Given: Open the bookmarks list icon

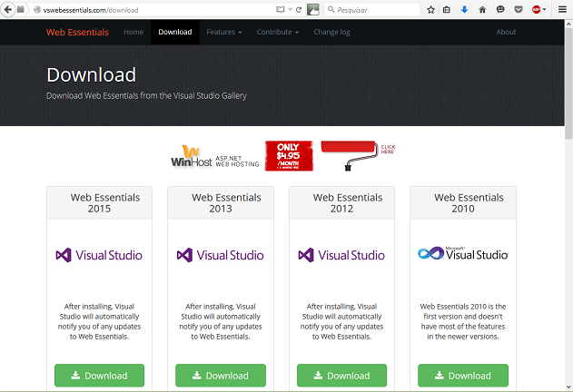Looking at the screenshot, I should click(447, 10).
